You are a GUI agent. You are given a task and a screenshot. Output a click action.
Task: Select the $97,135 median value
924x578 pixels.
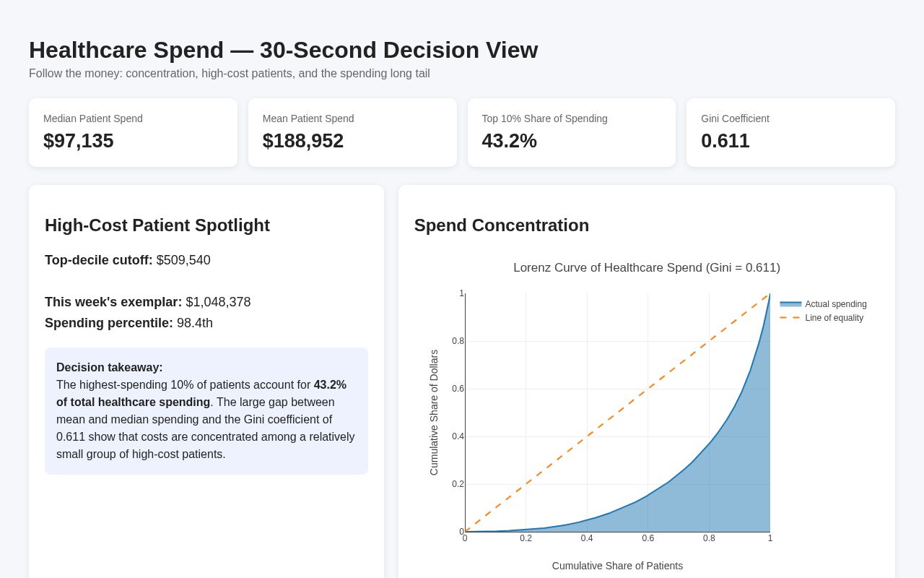click(x=79, y=141)
